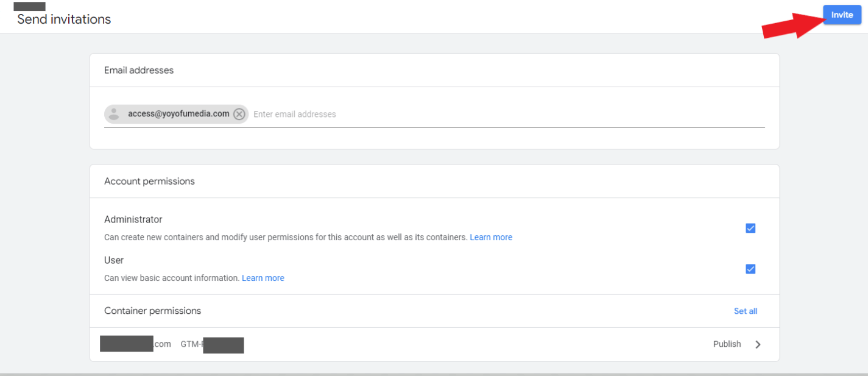
Task: Uncheck the Administrator permission checkbox
Action: coord(750,228)
